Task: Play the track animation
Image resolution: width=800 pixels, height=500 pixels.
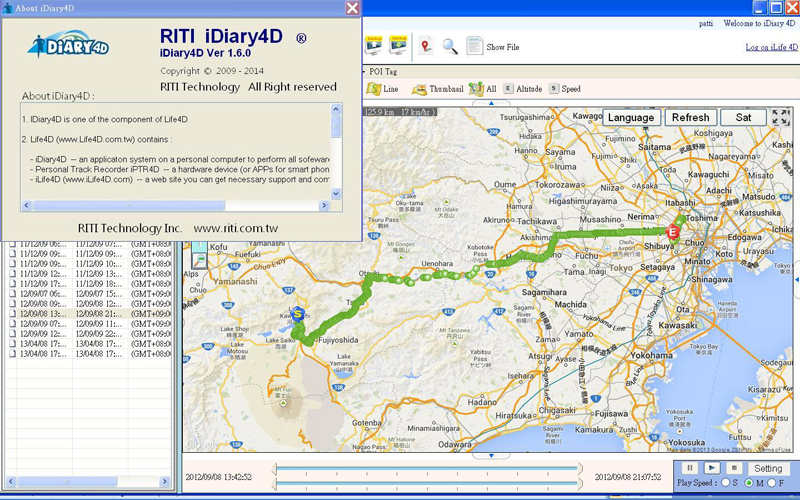Action: point(712,467)
